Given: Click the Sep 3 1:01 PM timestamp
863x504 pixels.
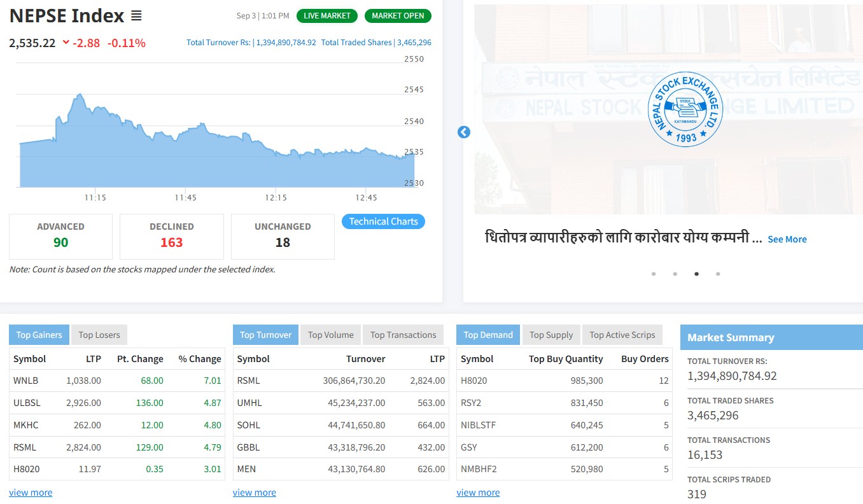Looking at the screenshot, I should point(262,16).
